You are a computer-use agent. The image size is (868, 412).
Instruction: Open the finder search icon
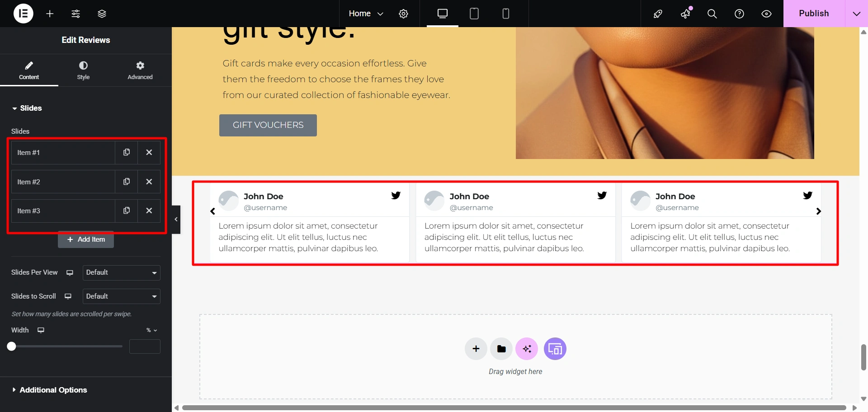pos(712,14)
